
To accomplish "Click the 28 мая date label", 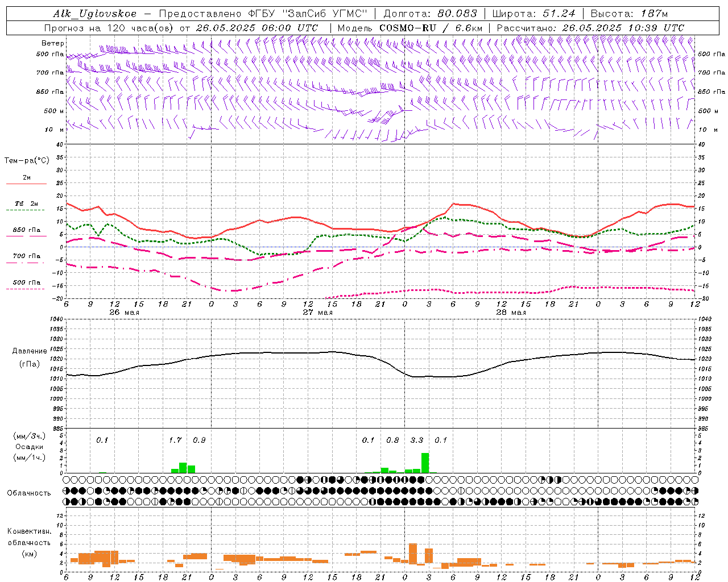I will click(x=511, y=313).
